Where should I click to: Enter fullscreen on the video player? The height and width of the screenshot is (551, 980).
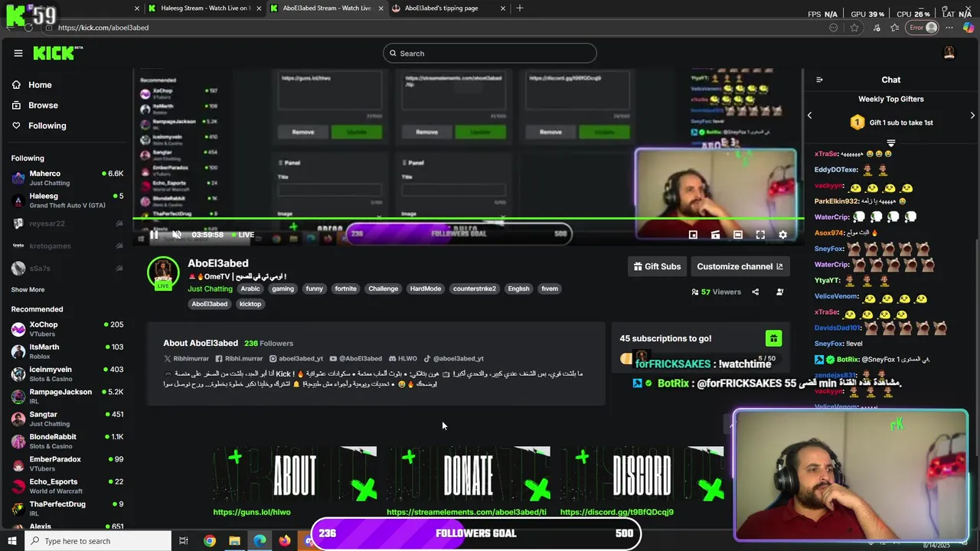pos(760,235)
